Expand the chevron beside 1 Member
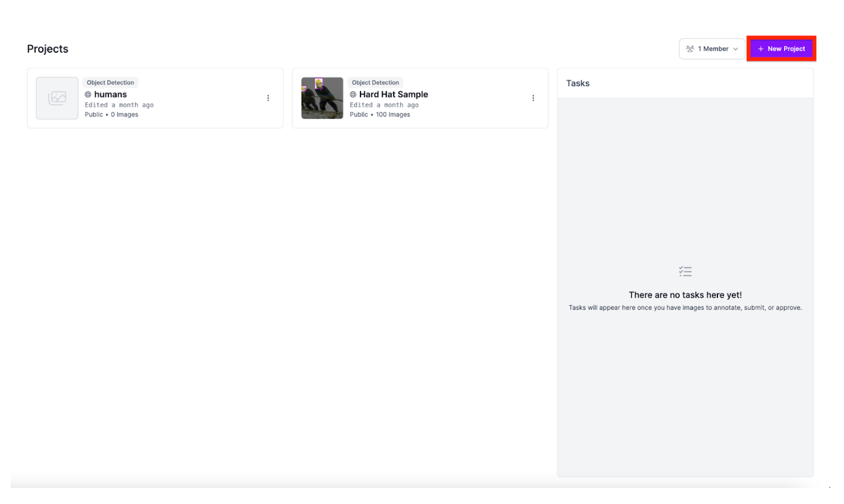The image size is (844, 504). (736, 49)
